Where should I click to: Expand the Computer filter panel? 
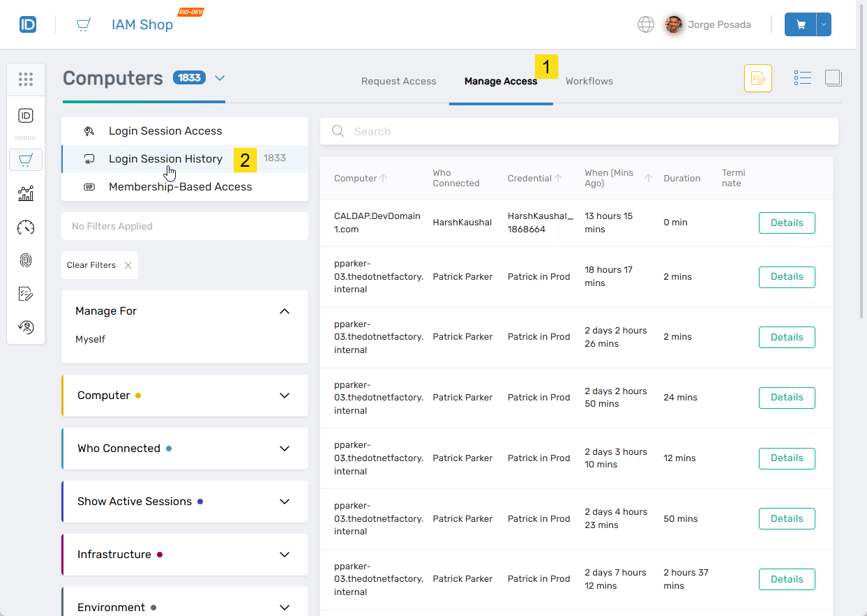pyautogui.click(x=284, y=396)
